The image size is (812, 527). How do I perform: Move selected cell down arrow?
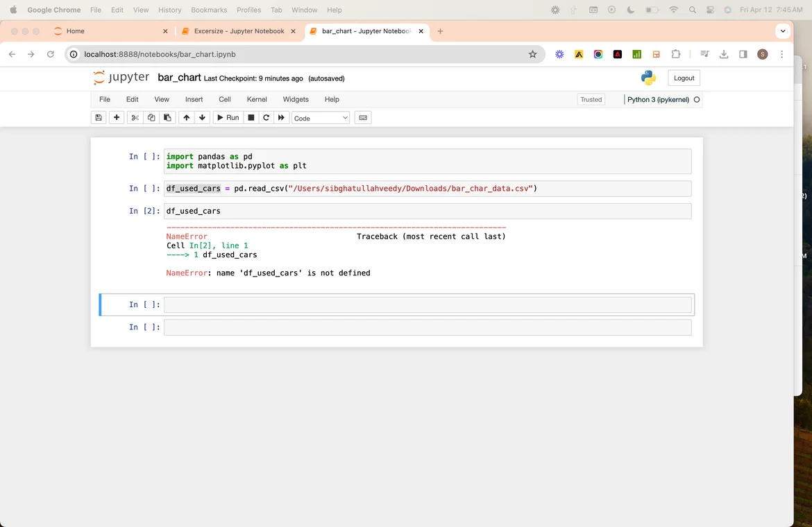pyautogui.click(x=202, y=118)
